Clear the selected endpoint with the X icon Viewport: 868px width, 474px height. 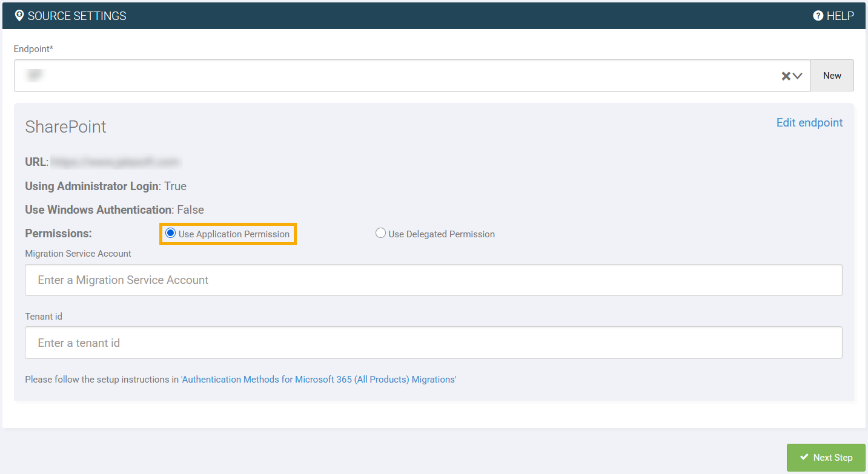784,75
